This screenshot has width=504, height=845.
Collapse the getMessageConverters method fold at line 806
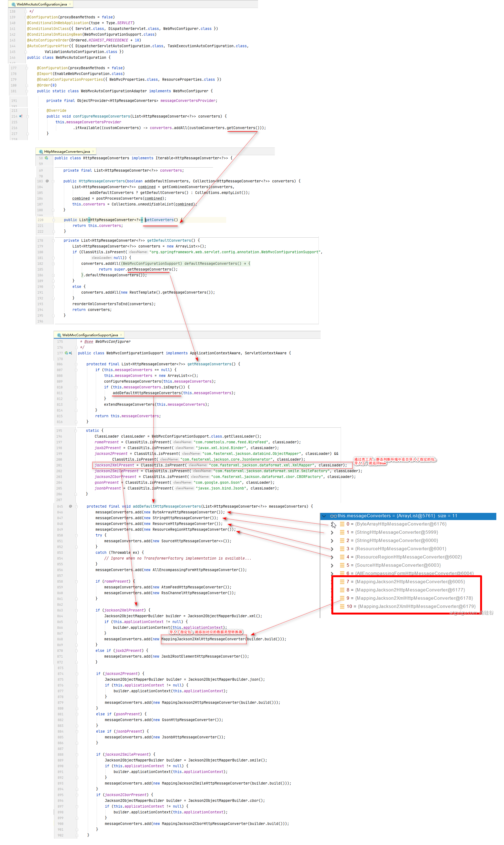76,364
